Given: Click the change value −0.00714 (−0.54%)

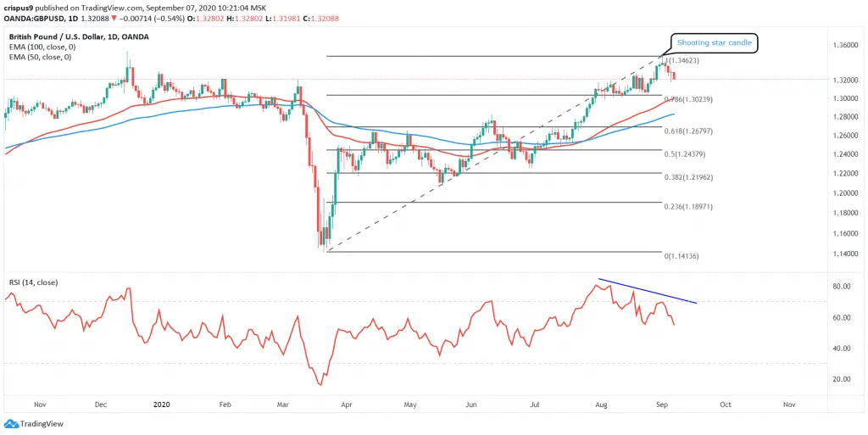Looking at the screenshot, I should [x=153, y=19].
